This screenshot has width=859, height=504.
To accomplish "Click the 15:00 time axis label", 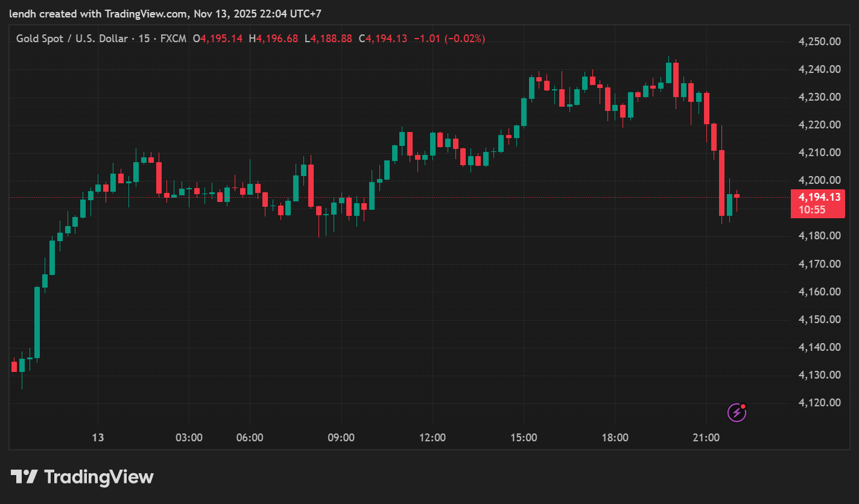I will (x=524, y=438).
